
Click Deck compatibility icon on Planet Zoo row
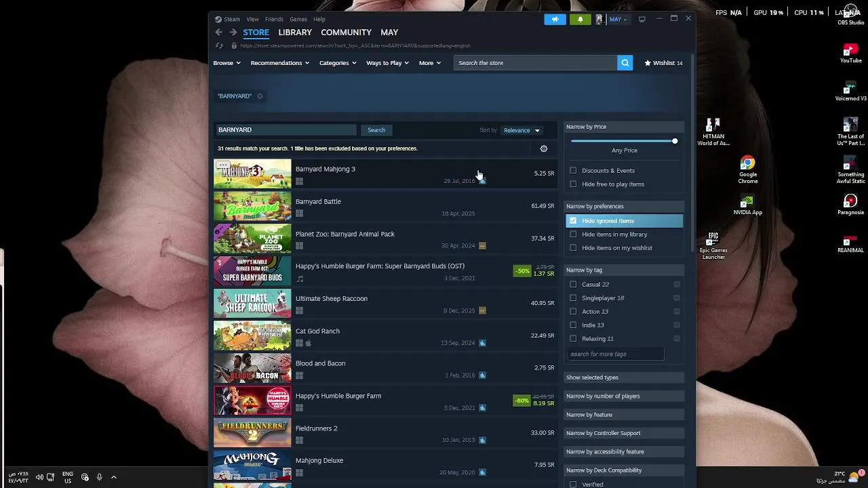[482, 246]
